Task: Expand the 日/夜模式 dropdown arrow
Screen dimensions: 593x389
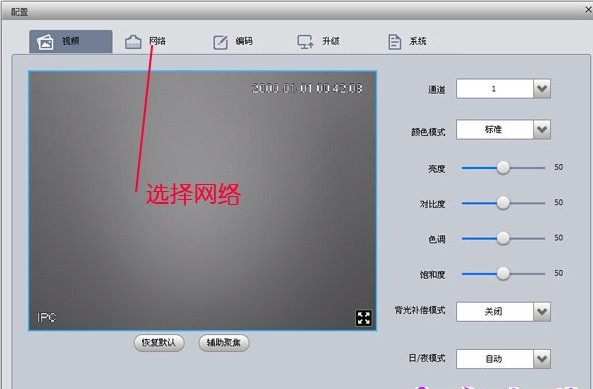Action: (542, 359)
